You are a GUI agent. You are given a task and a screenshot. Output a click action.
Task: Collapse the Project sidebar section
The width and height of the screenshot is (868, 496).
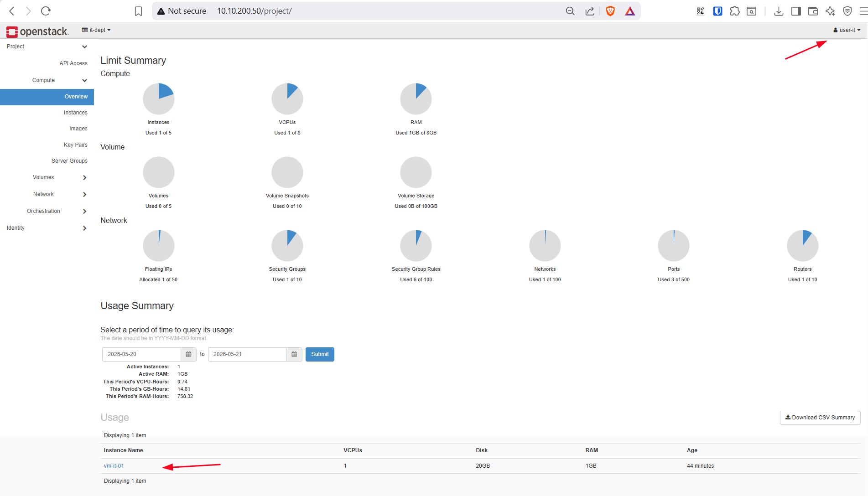coord(47,46)
